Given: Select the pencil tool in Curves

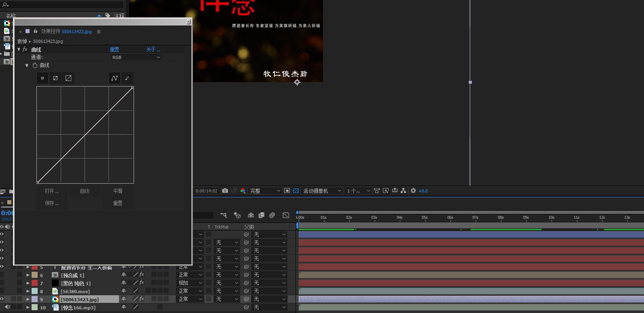Looking at the screenshot, I should pyautogui.click(x=127, y=78).
